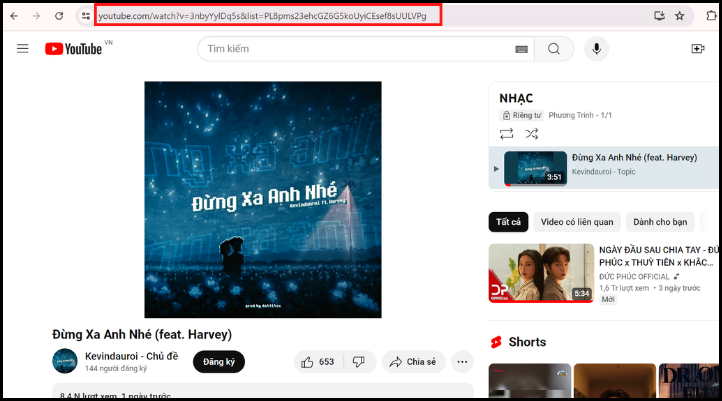Screen dimensions: 722x401
Task: Open NGÀY ĐẦU SAU CHIA TAY video thumbnail
Action: click(542, 273)
